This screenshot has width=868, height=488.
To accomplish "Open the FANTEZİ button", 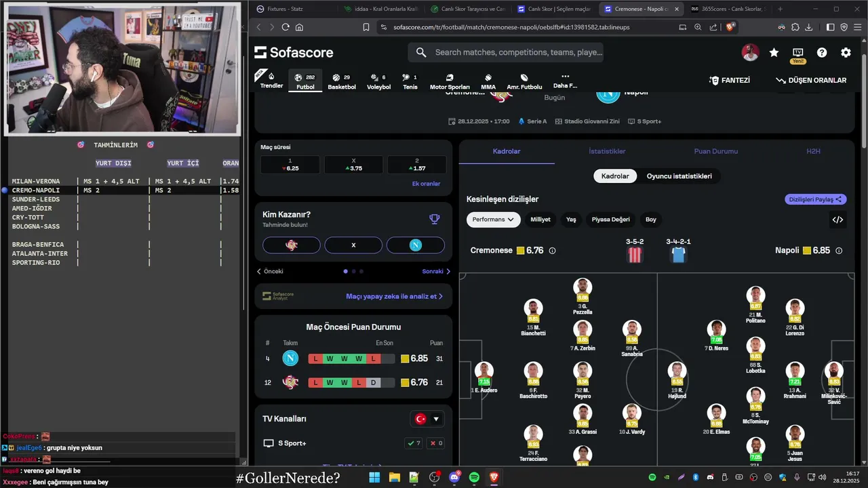I will [x=730, y=80].
